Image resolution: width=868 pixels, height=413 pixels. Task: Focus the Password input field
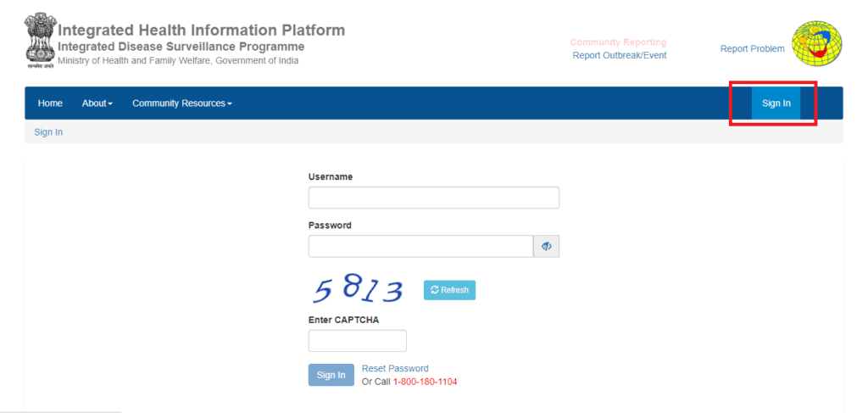420,247
